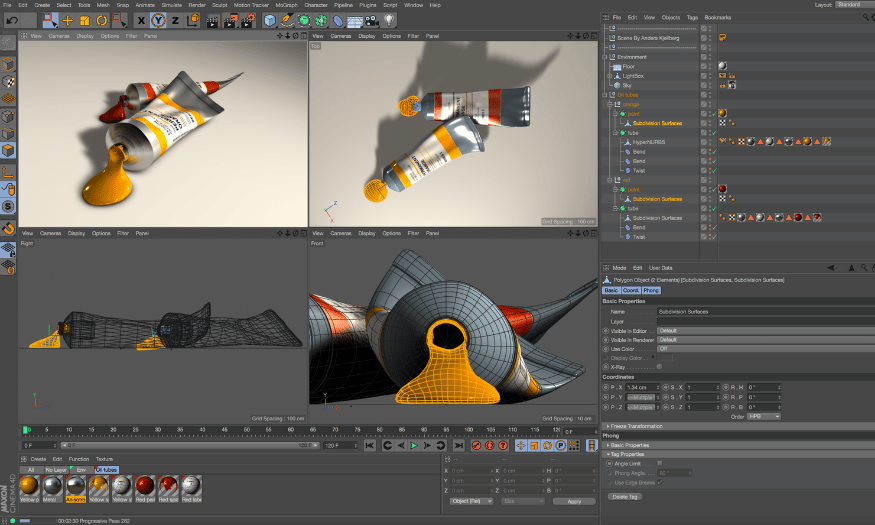This screenshot has height=525, width=875.
Task: Open the Order HPB dropdown
Action: point(764,417)
